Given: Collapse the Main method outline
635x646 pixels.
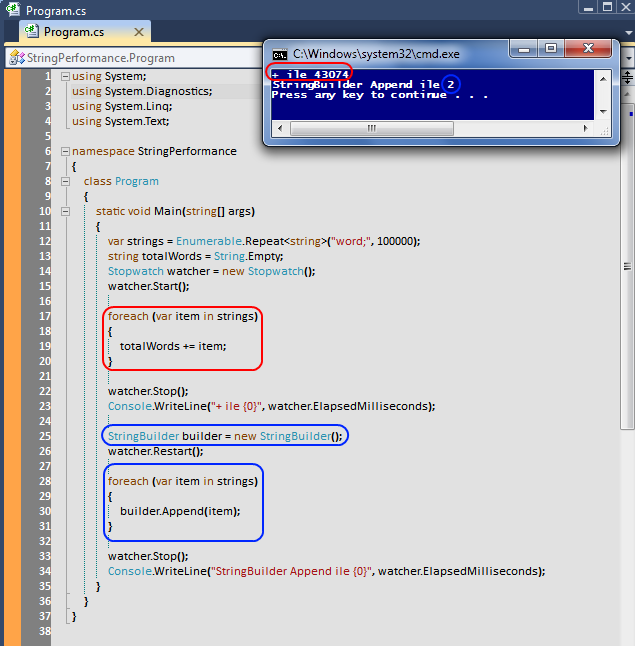Looking at the screenshot, I should click(65, 211).
